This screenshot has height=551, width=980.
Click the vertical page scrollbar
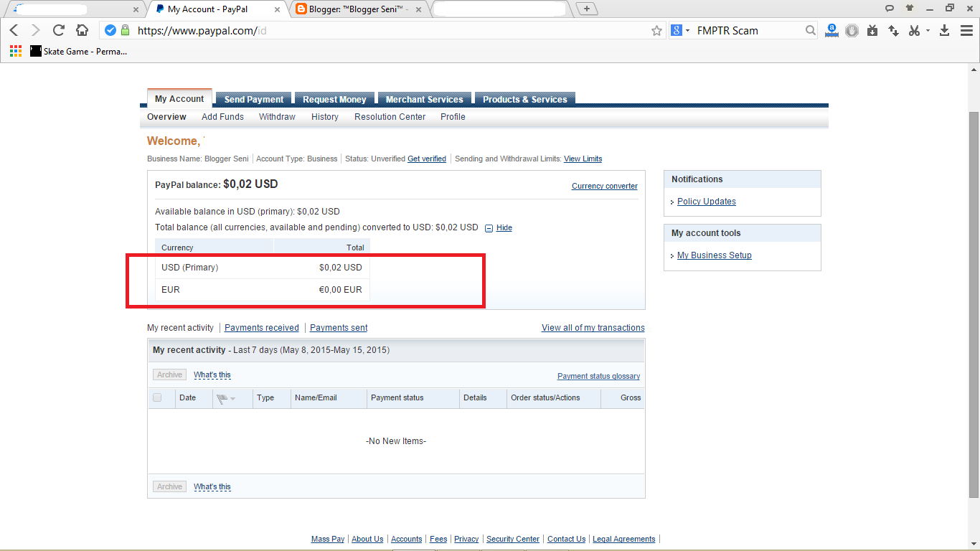974,305
